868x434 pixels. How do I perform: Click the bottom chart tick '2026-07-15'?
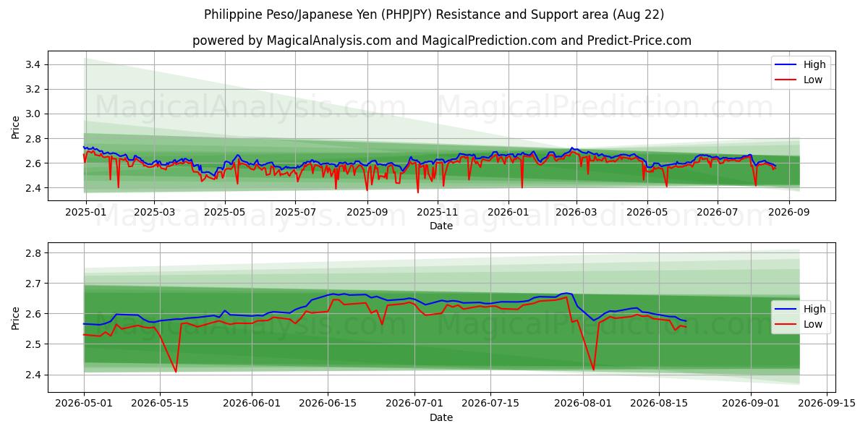[490, 404]
